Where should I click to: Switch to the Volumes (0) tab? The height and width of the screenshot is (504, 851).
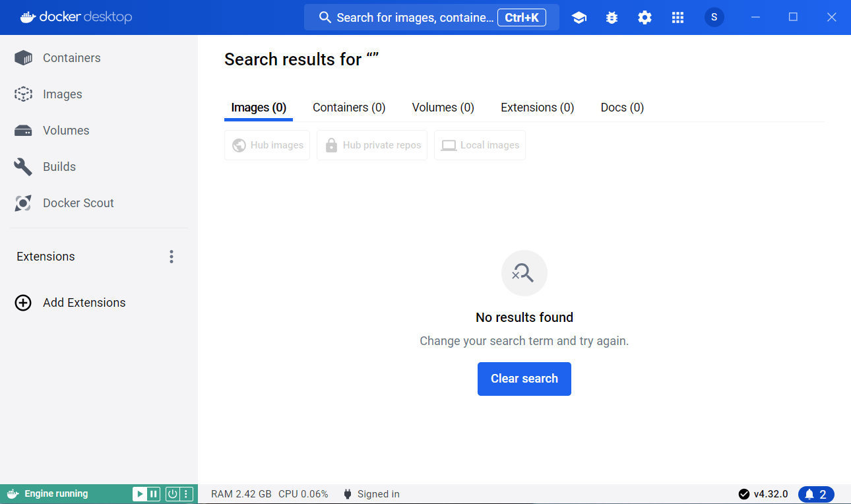click(x=443, y=108)
